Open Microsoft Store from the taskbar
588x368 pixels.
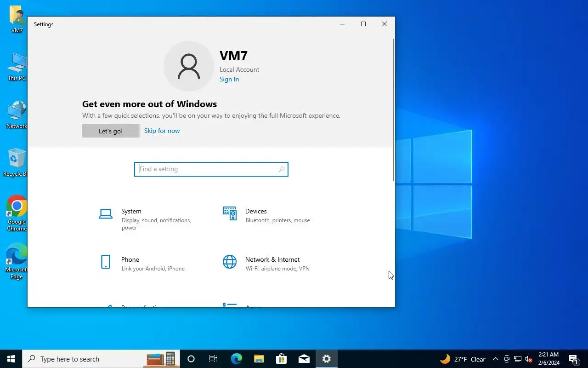[281, 359]
